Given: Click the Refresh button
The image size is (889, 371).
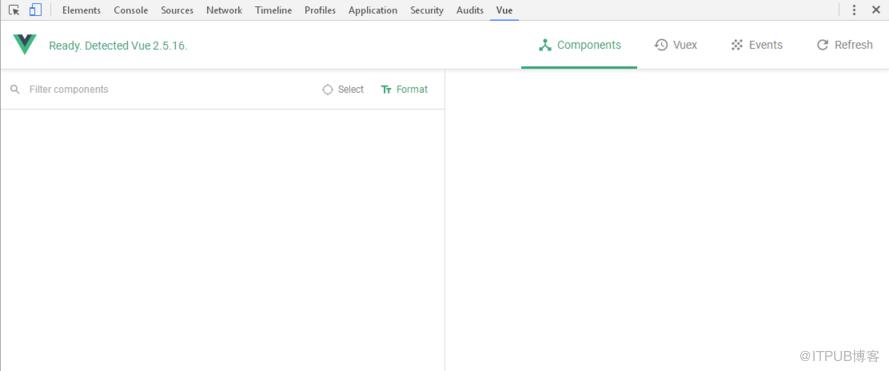Looking at the screenshot, I should tap(844, 45).
